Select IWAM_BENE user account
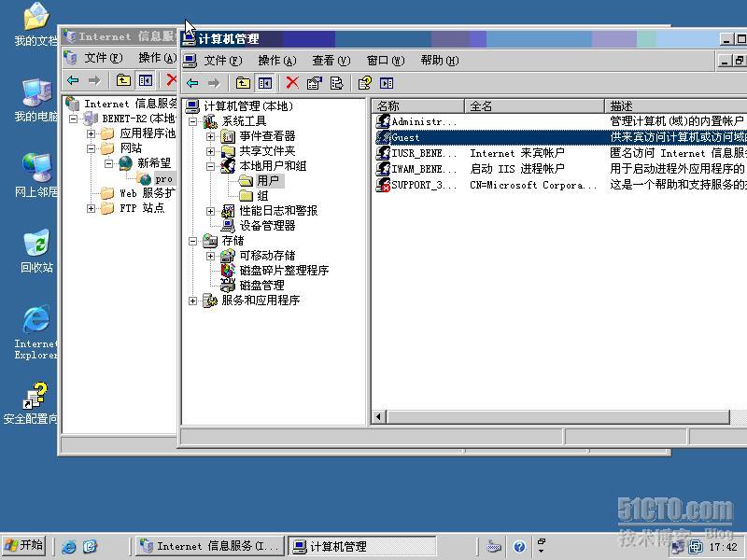Viewport: 747px width, 560px height. pos(559,169)
